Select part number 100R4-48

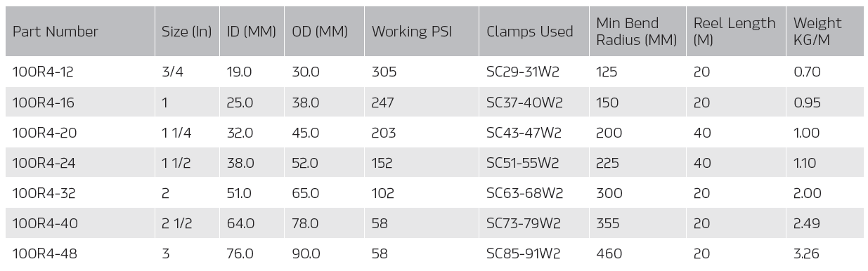tap(44, 253)
